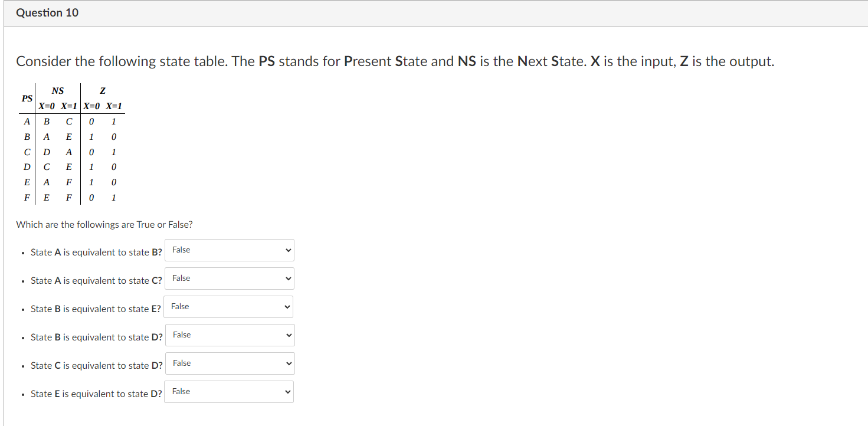Click the Z column header in the state table
This screenshot has width=868, height=426.
point(102,90)
